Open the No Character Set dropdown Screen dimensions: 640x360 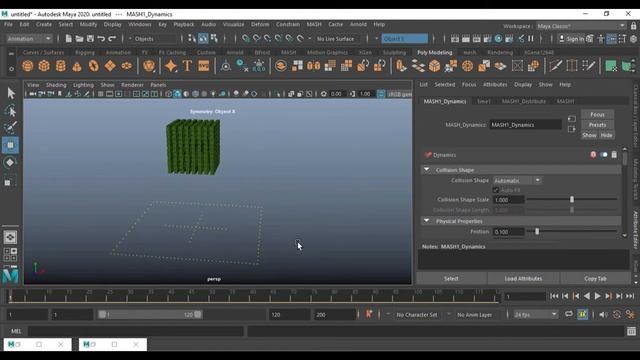pyautogui.click(x=416, y=315)
